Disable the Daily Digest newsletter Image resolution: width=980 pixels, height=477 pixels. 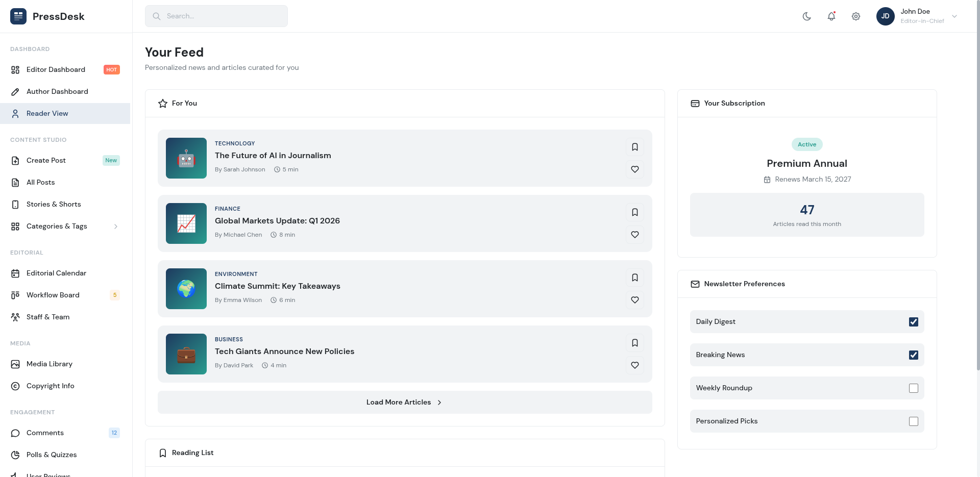[914, 321]
